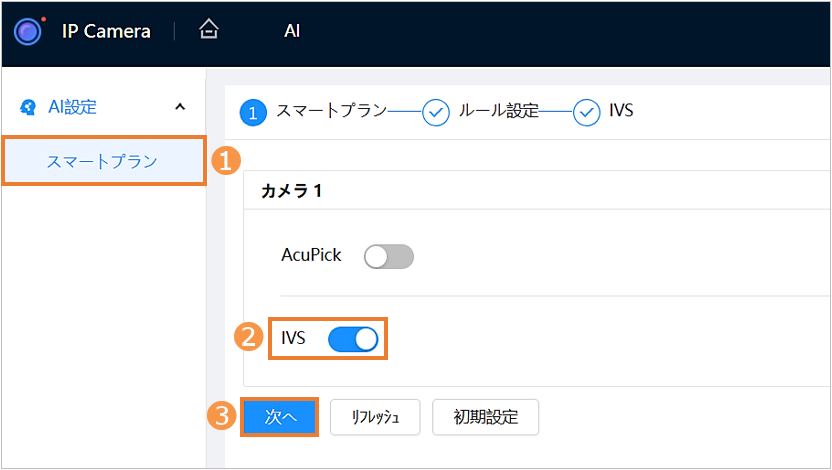Select スマートプラン in the sidebar
The width and height of the screenshot is (832, 470).
point(102,161)
